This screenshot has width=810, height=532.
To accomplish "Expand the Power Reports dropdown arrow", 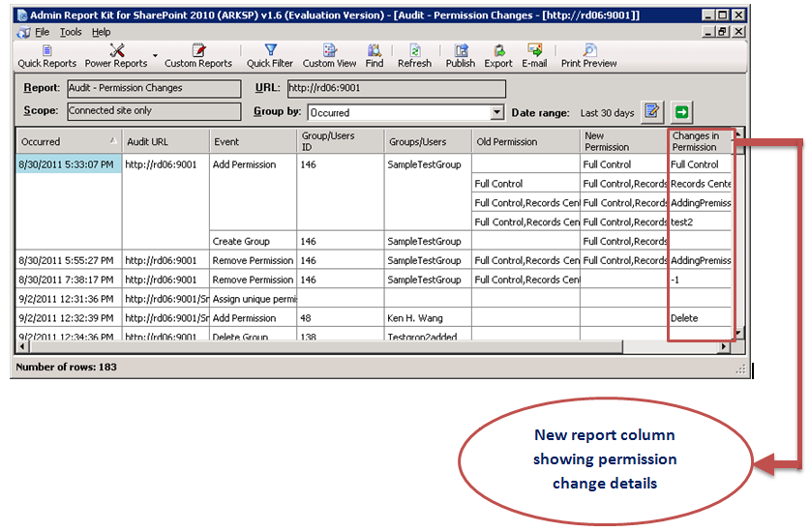I will coord(155,55).
